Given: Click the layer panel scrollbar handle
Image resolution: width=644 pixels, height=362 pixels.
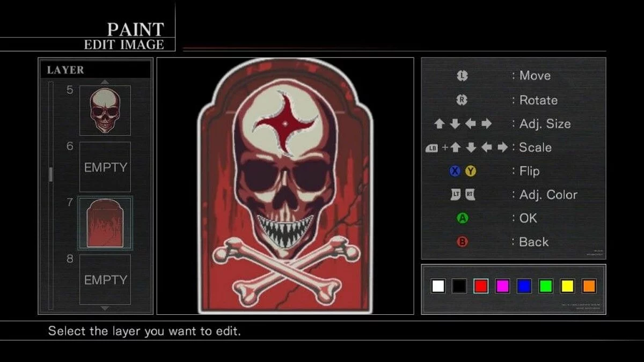Looking at the screenshot, I should pyautogui.click(x=51, y=174).
